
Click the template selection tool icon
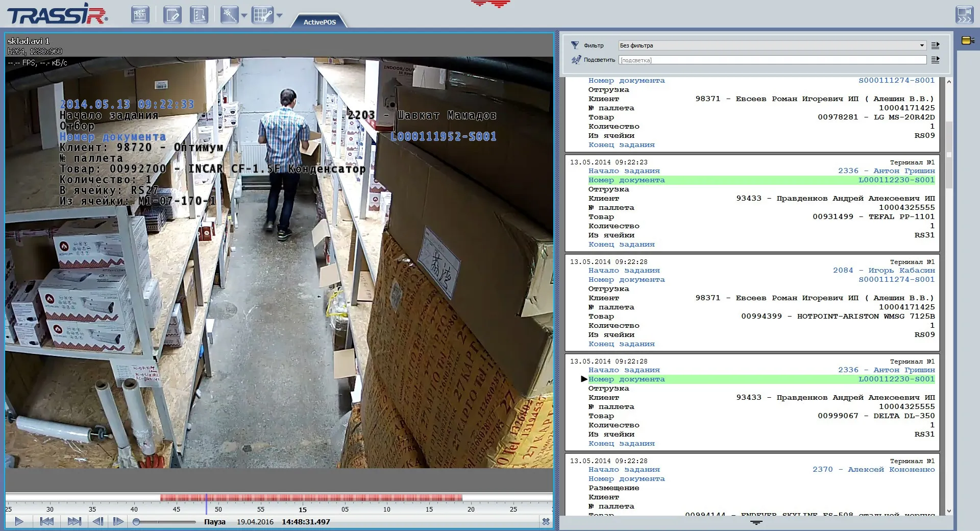click(x=199, y=15)
